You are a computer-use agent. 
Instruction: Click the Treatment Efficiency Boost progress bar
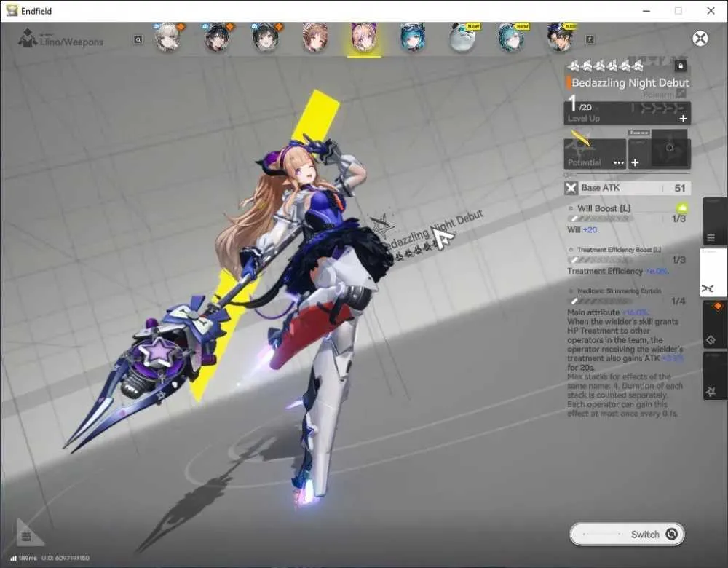(601, 260)
